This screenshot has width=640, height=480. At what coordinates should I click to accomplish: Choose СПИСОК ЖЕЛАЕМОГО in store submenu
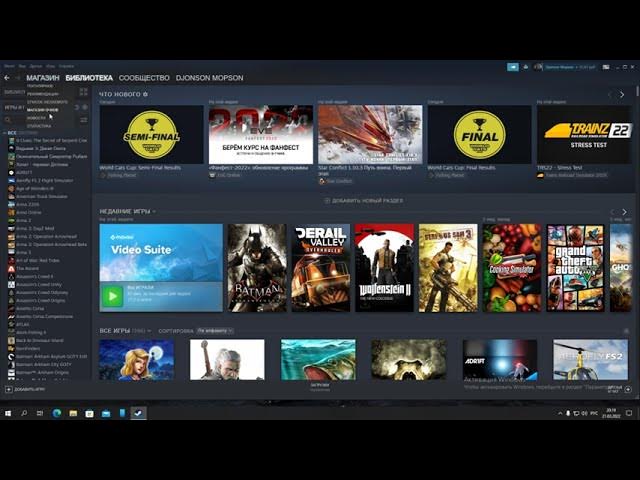[x=47, y=102]
